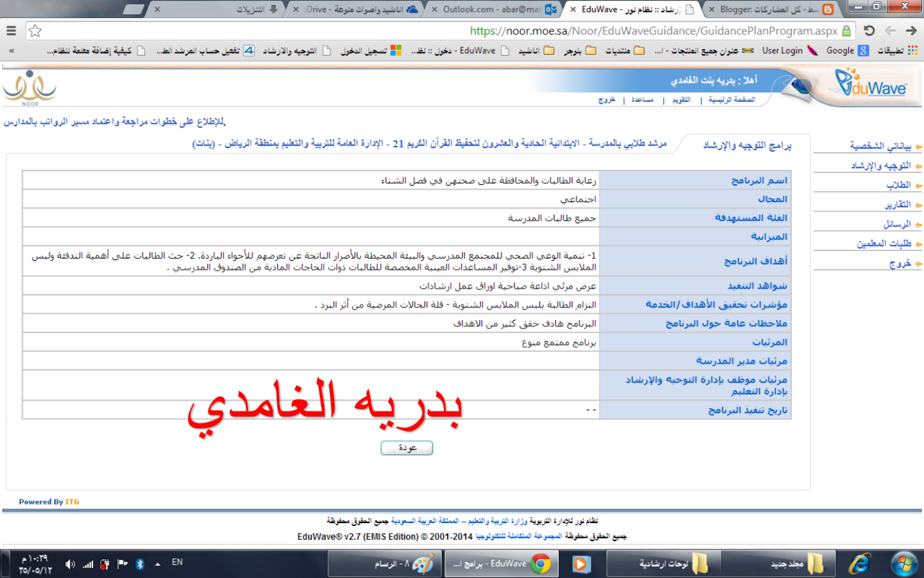The height and width of the screenshot is (578, 924).
Task: Open the تفعيل حساب المرشد bookmark
Action: pyautogui.click(x=205, y=51)
